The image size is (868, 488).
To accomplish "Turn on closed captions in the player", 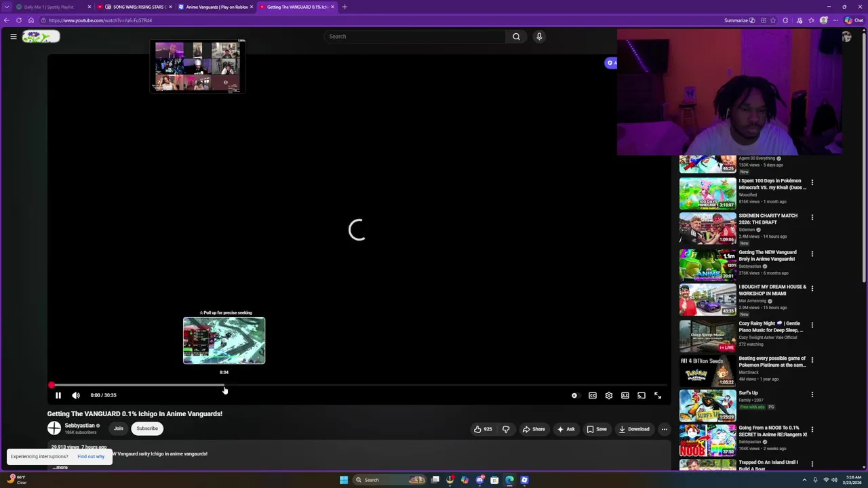I will (x=593, y=395).
